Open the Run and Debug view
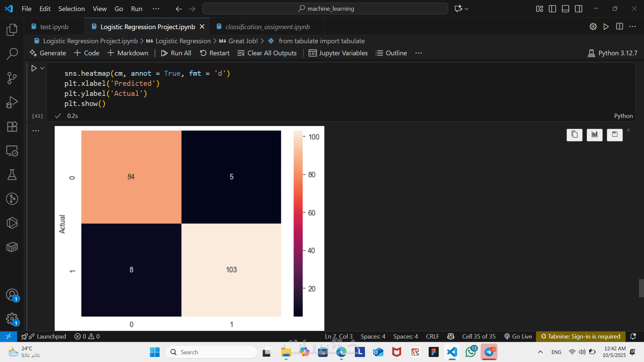 tap(12, 102)
